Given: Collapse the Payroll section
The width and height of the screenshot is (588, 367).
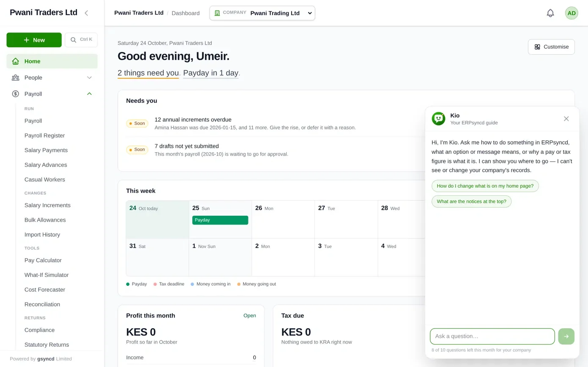Looking at the screenshot, I should [x=89, y=94].
